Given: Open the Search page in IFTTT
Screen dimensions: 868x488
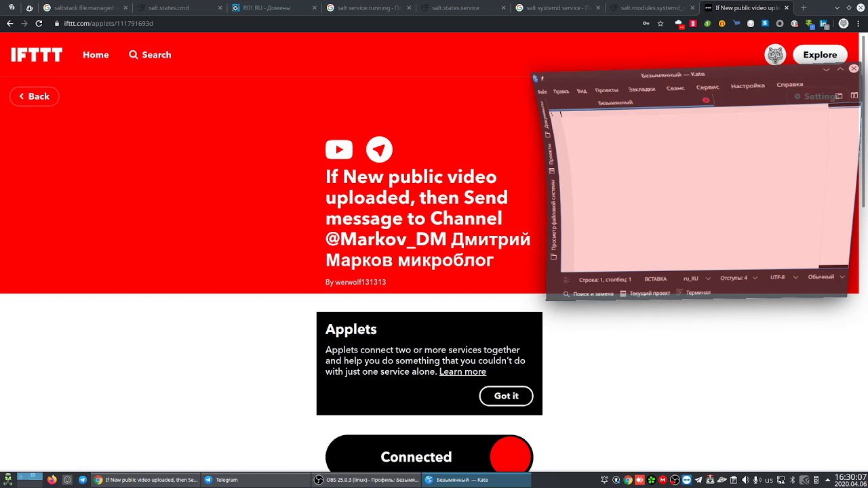Looking at the screenshot, I should 150,55.
